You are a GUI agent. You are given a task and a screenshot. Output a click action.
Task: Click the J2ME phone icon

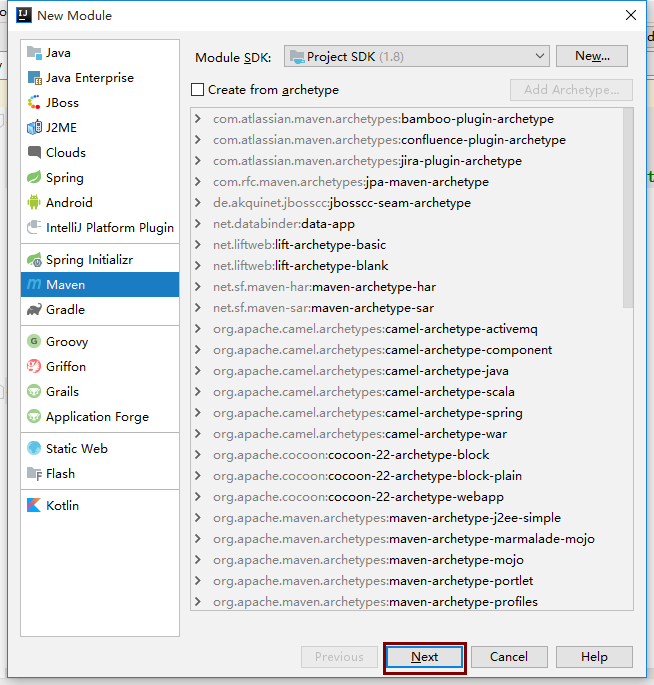point(34,128)
